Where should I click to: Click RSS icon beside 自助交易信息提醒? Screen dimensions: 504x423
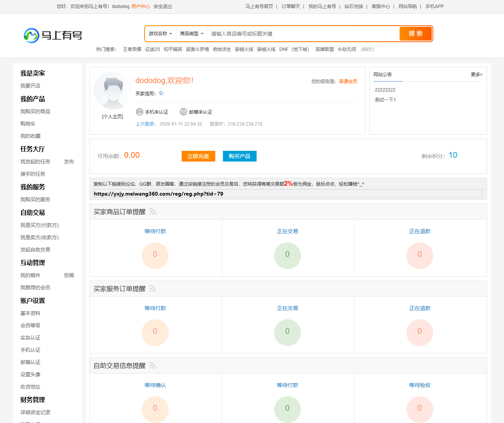point(153,366)
